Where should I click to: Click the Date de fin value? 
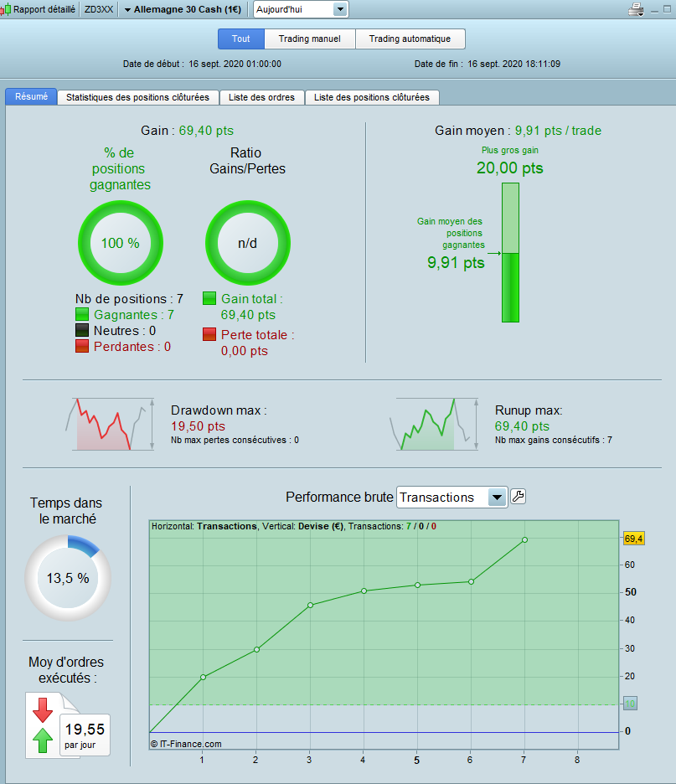coord(514,64)
